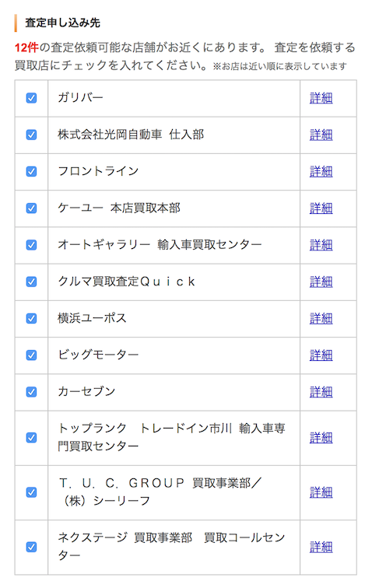Toggle トップランク トレードイン市川 checkbox

click(x=31, y=438)
